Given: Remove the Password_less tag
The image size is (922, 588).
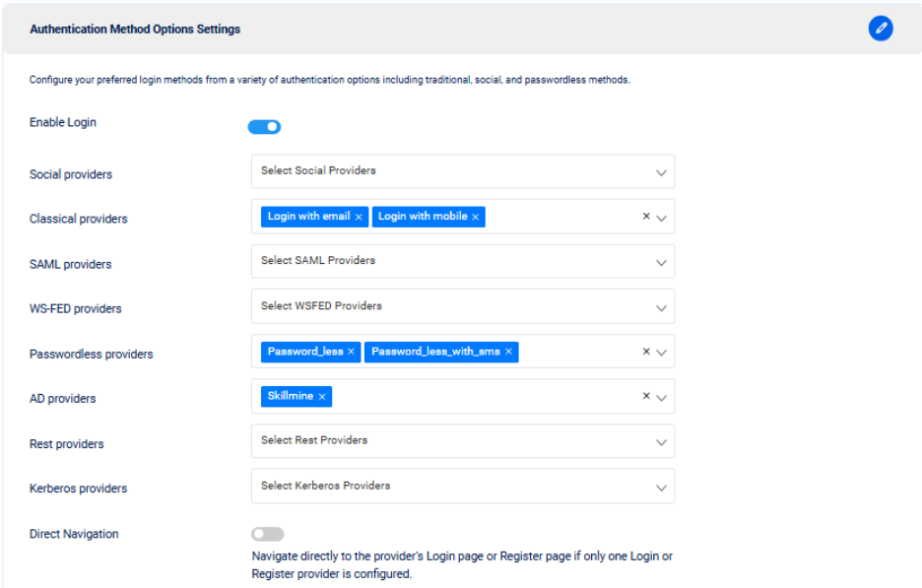Looking at the screenshot, I should point(352,352).
